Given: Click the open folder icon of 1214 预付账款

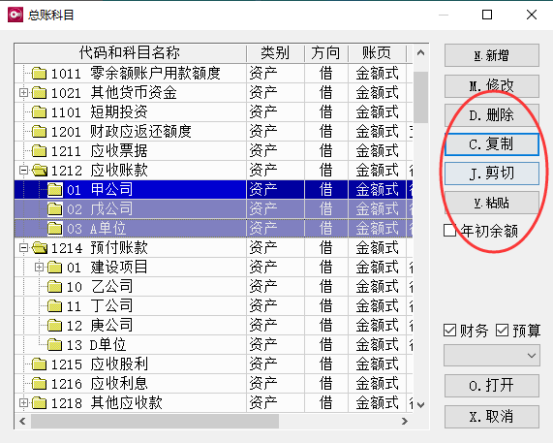Looking at the screenshot, I should tap(40, 248).
